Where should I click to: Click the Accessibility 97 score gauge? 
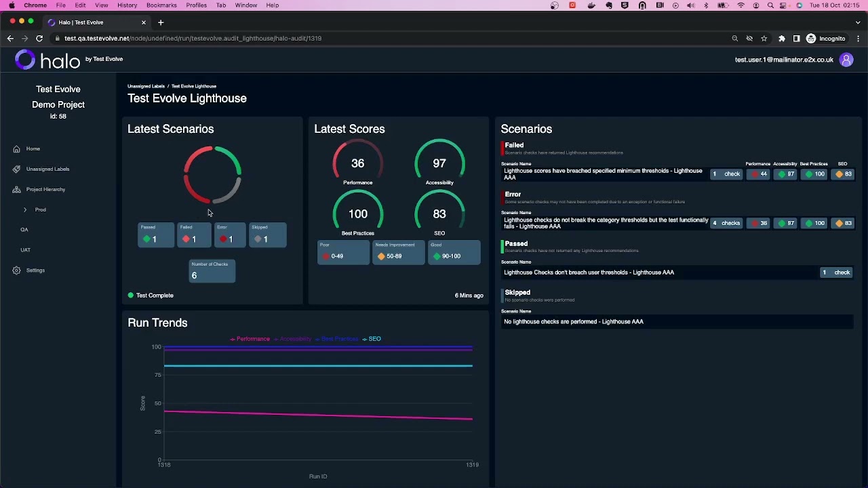[x=439, y=163]
